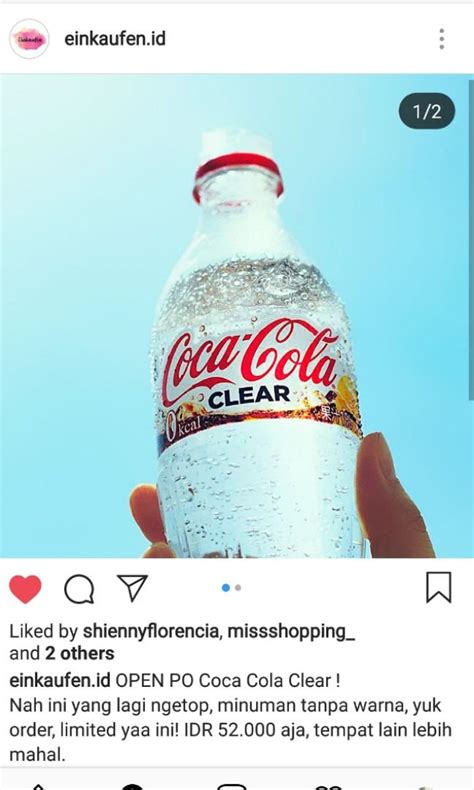Save the post with the bookmark icon
Screen dimensions: 474x790
coord(439,587)
